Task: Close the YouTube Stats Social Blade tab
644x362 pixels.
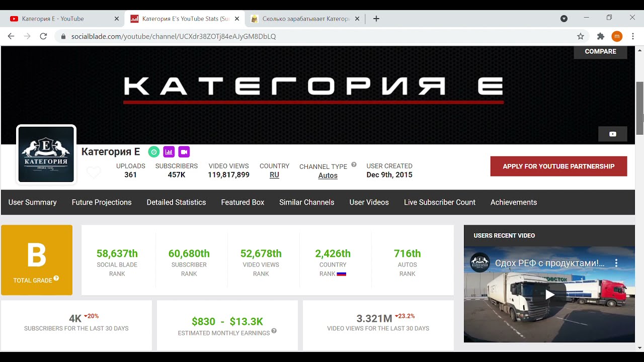Action: pyautogui.click(x=237, y=19)
